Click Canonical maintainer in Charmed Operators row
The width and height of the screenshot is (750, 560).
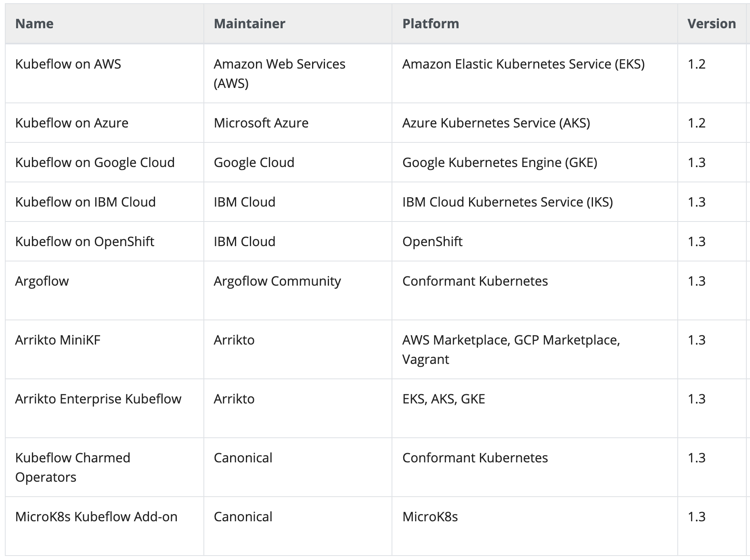298,467
